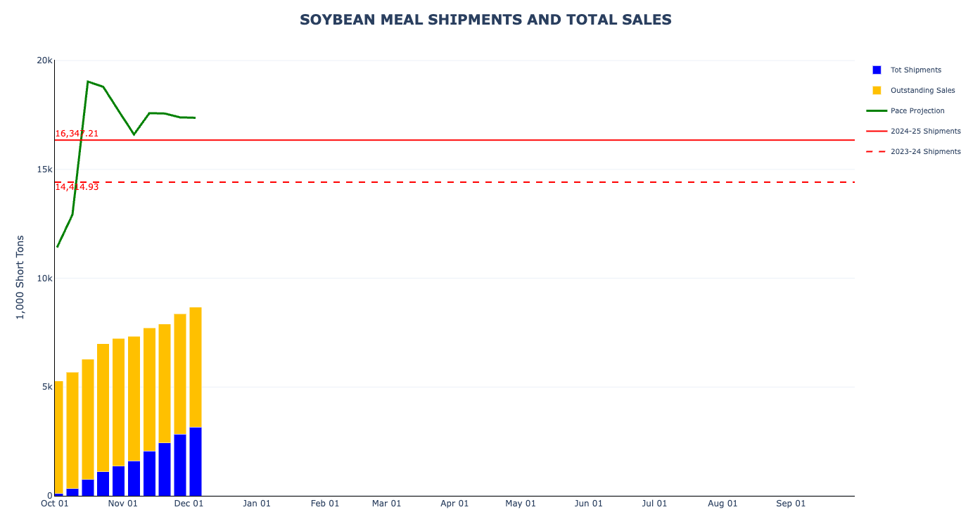Click the May 01 x-axis tick label

[x=521, y=504]
